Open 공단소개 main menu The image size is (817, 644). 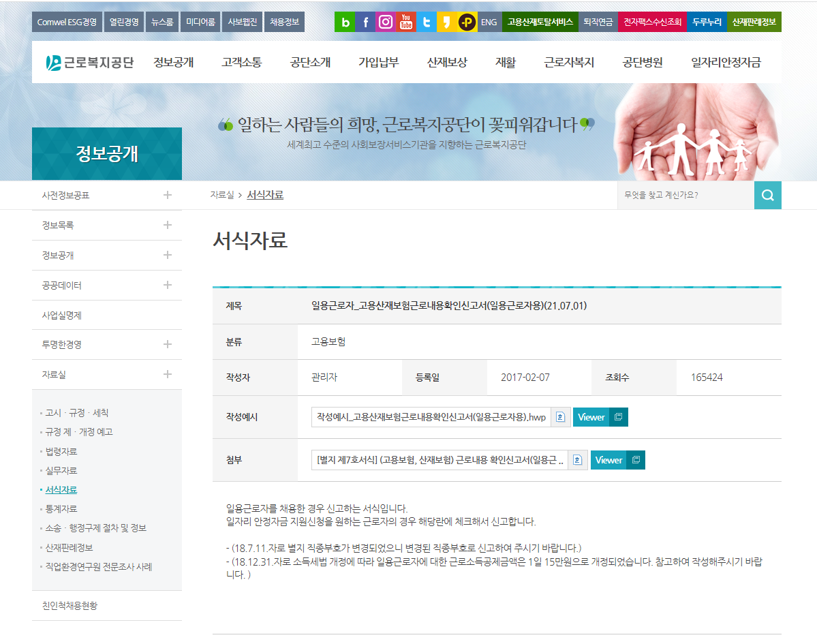(311, 63)
